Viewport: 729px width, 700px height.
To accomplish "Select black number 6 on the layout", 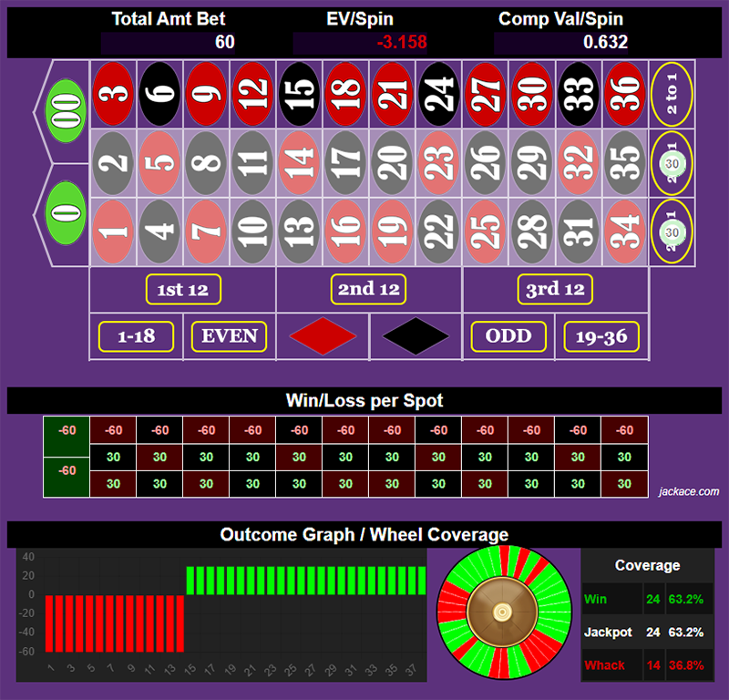I will (159, 96).
